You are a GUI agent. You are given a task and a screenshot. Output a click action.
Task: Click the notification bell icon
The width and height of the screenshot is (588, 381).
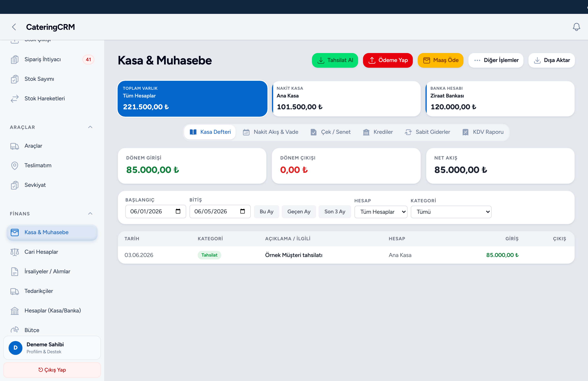click(x=576, y=27)
